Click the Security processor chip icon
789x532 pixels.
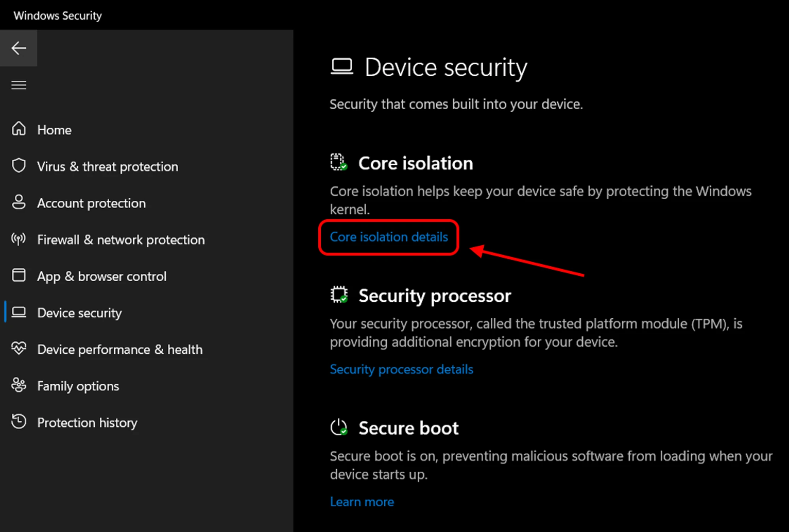tap(339, 295)
